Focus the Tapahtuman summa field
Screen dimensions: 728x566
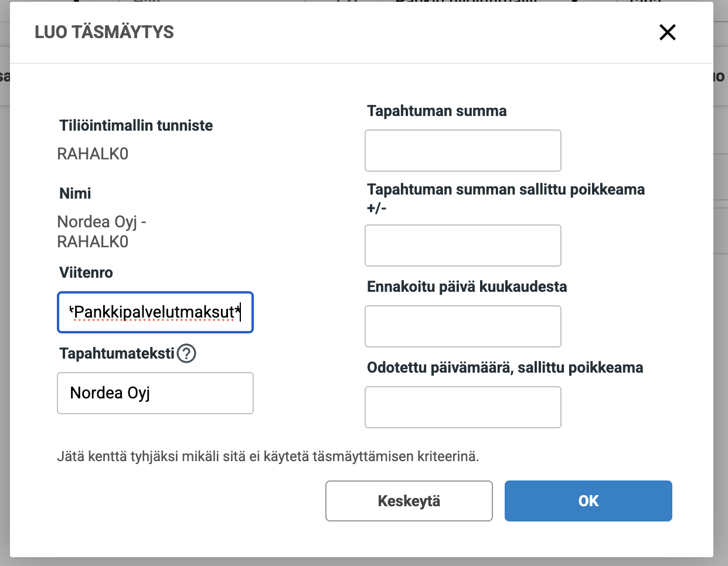coord(462,151)
